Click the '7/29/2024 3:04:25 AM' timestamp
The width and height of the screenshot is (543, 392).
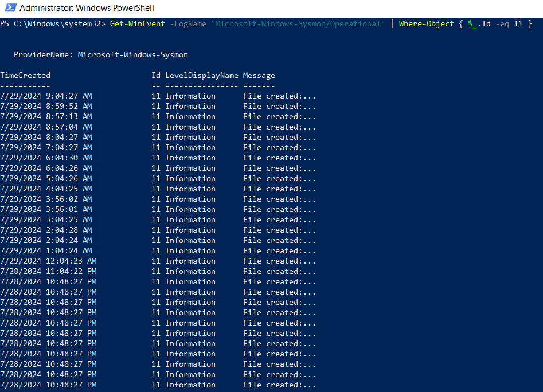(x=46, y=219)
